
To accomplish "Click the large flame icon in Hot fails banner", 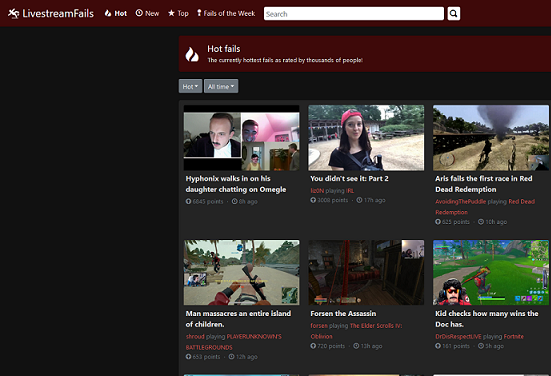I will [192, 54].
